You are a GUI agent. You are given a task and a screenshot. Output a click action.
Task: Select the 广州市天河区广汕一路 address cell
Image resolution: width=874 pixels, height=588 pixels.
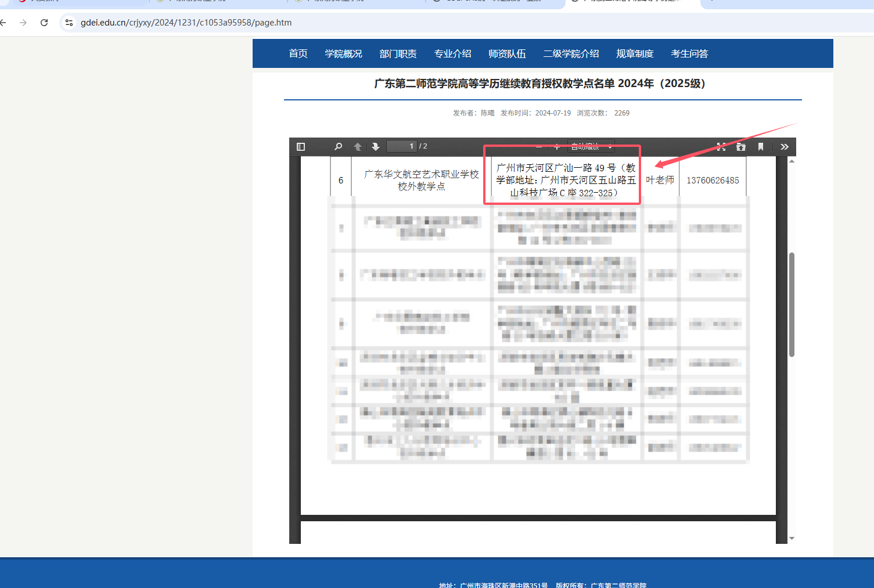tap(566, 180)
